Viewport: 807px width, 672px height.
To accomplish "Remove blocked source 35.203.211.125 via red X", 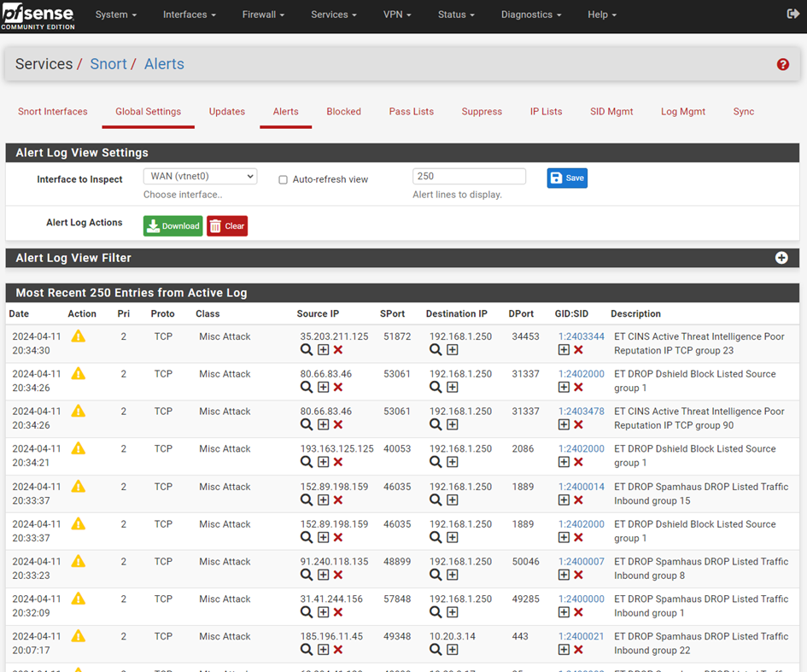I will [338, 350].
